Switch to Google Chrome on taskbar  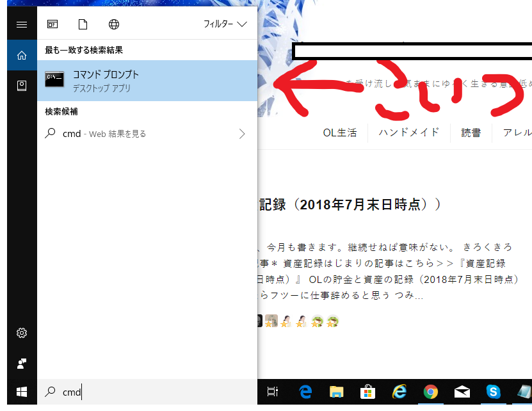tap(431, 392)
